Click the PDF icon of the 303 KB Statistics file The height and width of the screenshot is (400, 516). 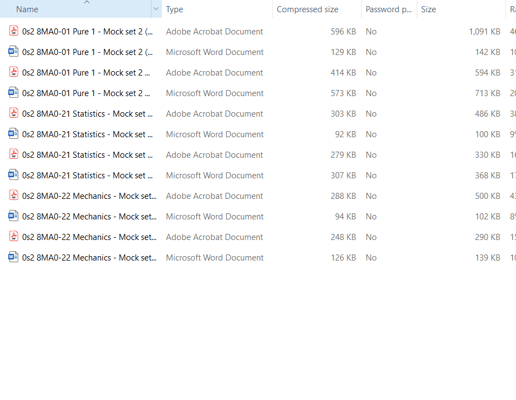[13, 113]
